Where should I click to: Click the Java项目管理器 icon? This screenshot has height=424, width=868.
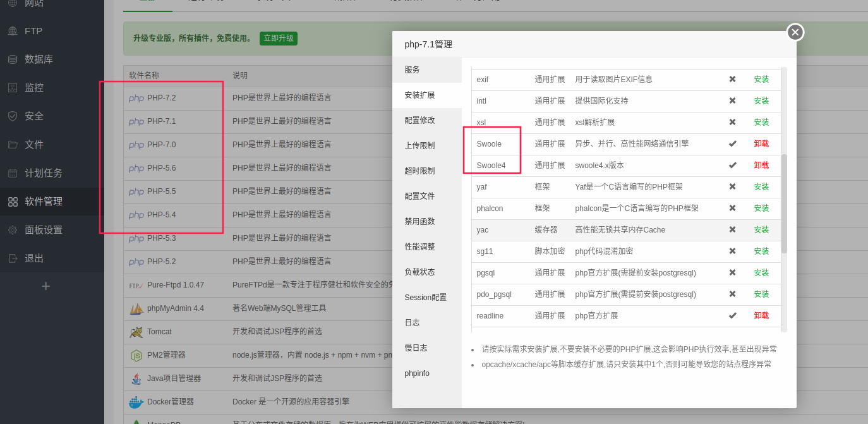pyautogui.click(x=136, y=379)
